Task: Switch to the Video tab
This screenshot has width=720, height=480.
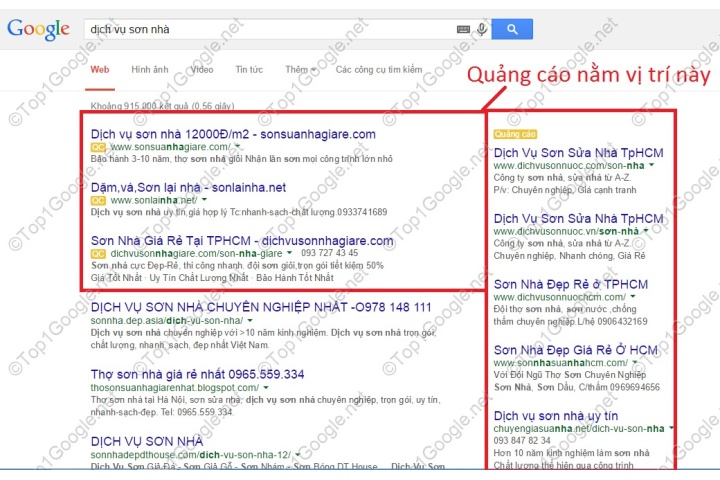Action: click(202, 70)
